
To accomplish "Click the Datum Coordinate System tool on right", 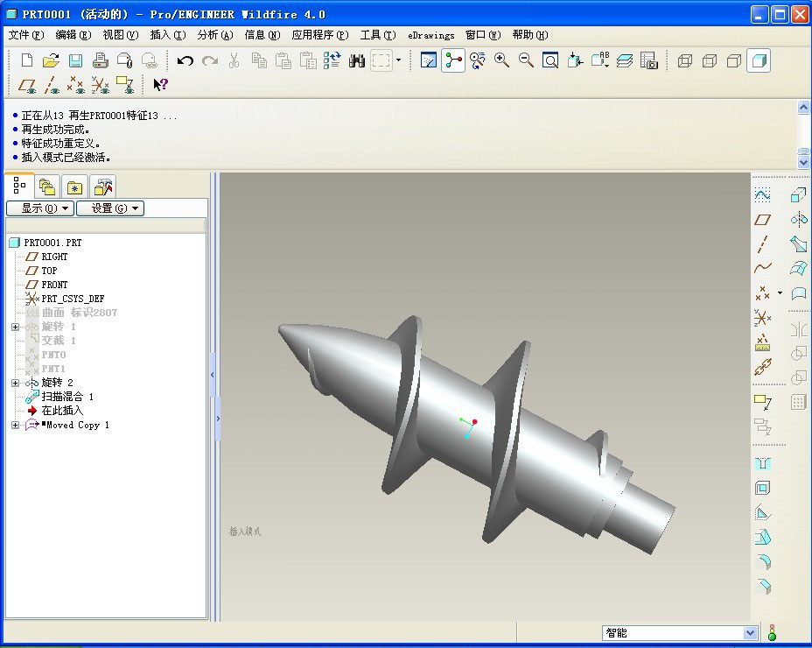I will pos(762,318).
